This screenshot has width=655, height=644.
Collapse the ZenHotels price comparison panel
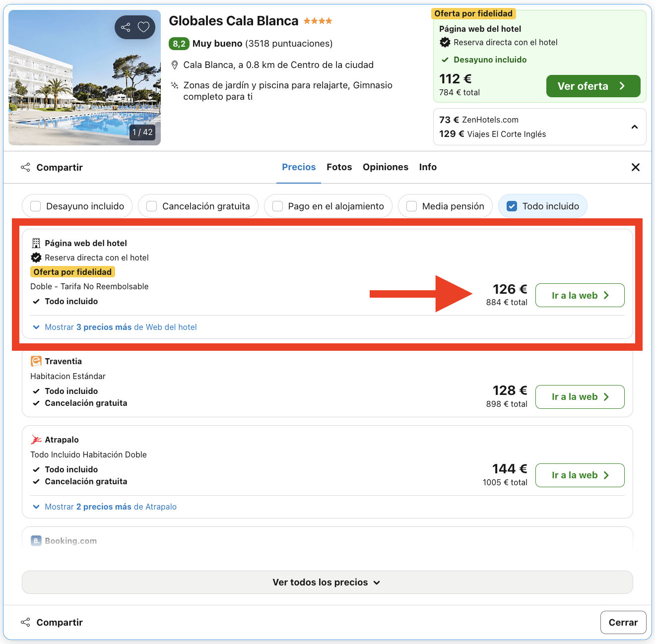click(x=635, y=127)
